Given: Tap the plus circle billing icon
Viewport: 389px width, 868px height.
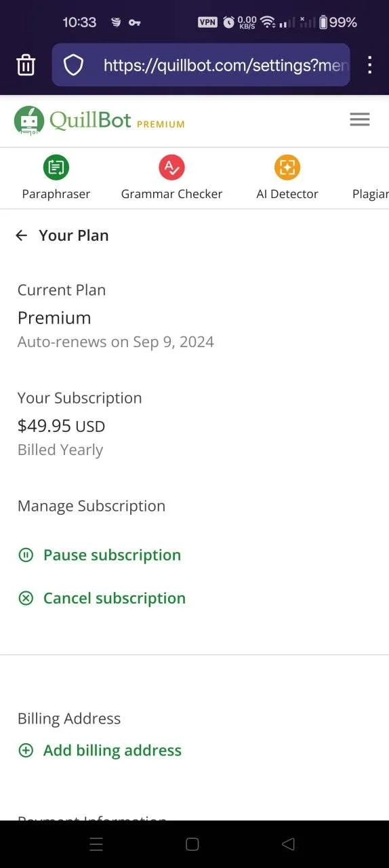Looking at the screenshot, I should click(x=26, y=751).
